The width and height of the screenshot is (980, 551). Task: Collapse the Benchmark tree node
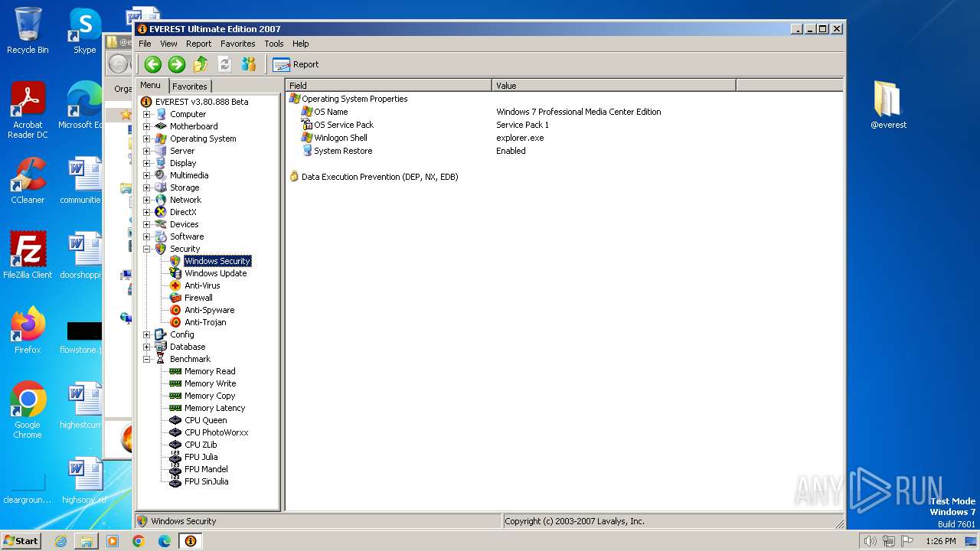[x=147, y=359]
